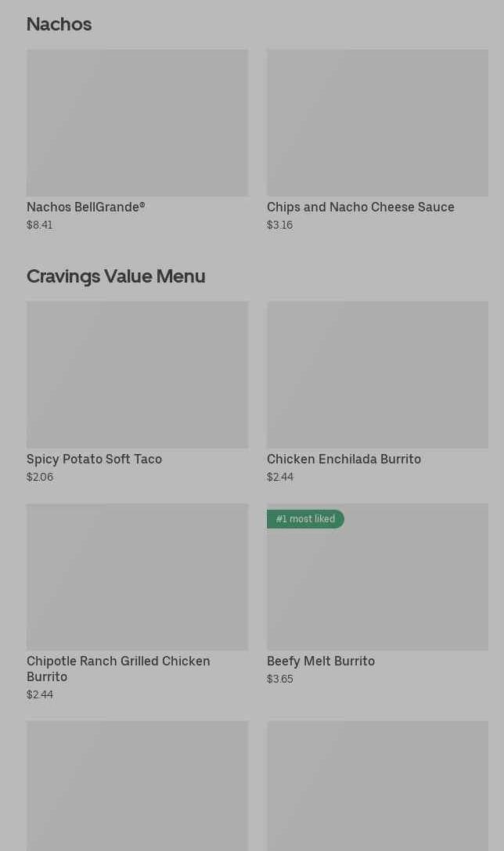504x851 pixels.
Task: Select the Chips and Nacho Cheese Sauce title
Action: 360,207
